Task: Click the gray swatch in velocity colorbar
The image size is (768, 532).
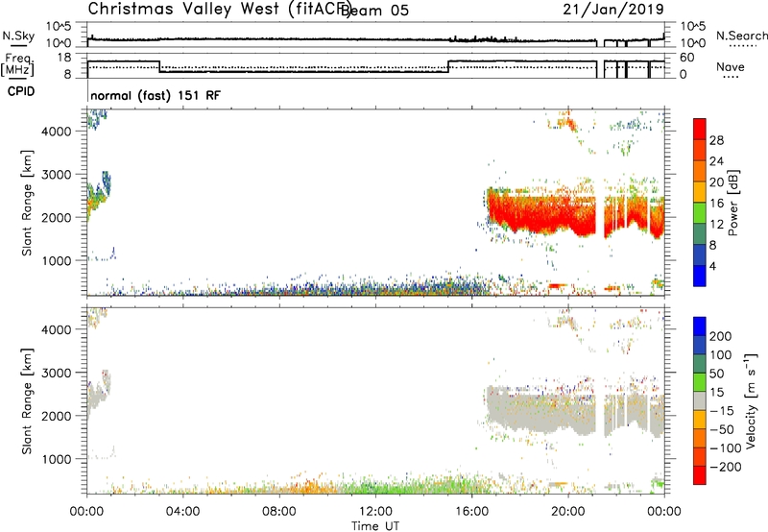Action: click(700, 400)
